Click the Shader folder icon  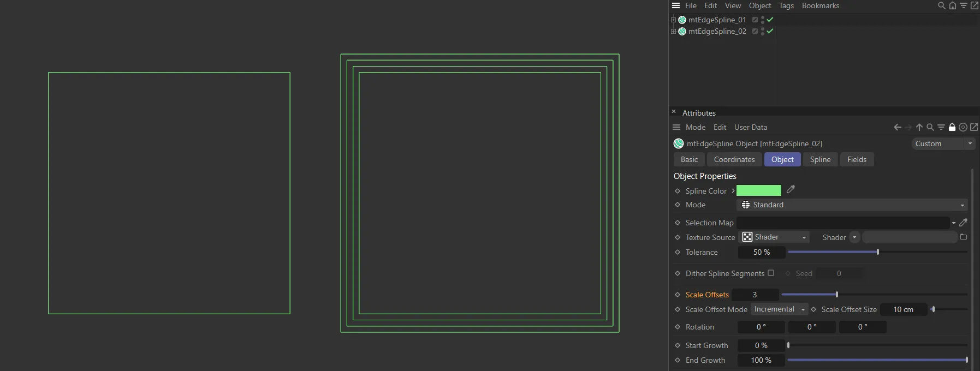click(964, 237)
